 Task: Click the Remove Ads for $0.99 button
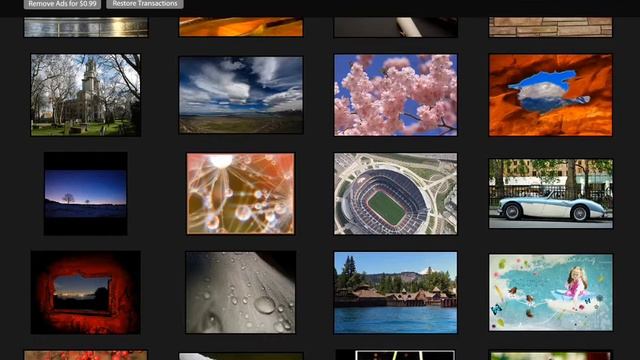(62, 4)
